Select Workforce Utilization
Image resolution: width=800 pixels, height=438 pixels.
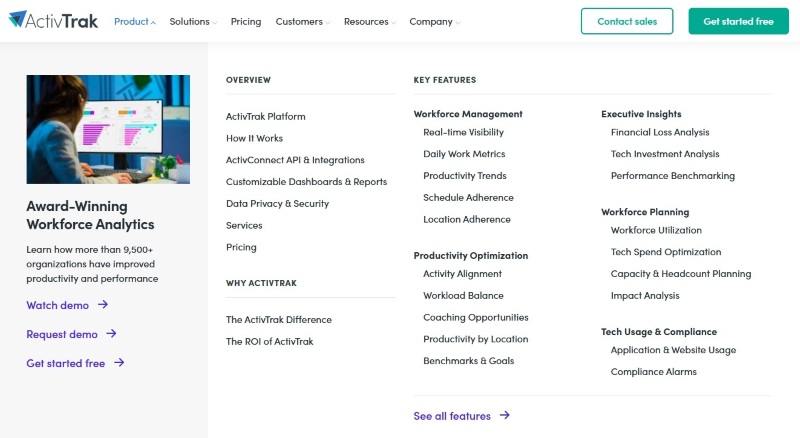tap(656, 230)
